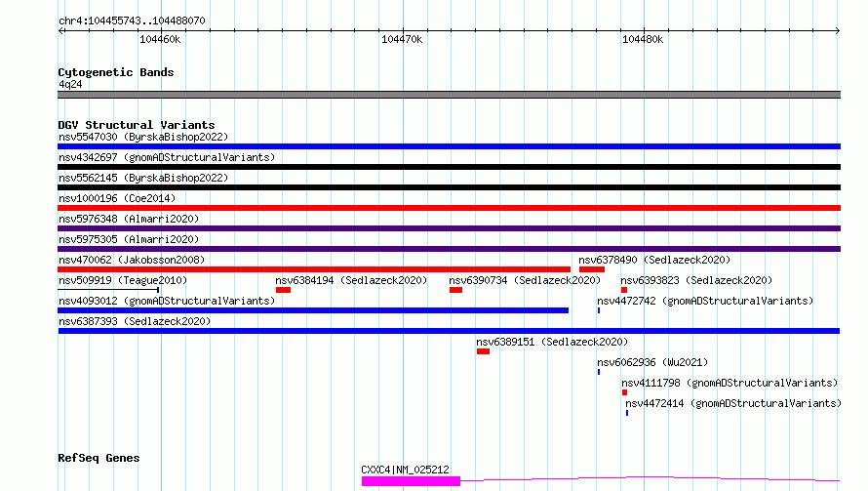The height and width of the screenshot is (491, 868).
Task: Click the nsv470062 (Jakobsson2008) label
Action: pyautogui.click(x=132, y=260)
